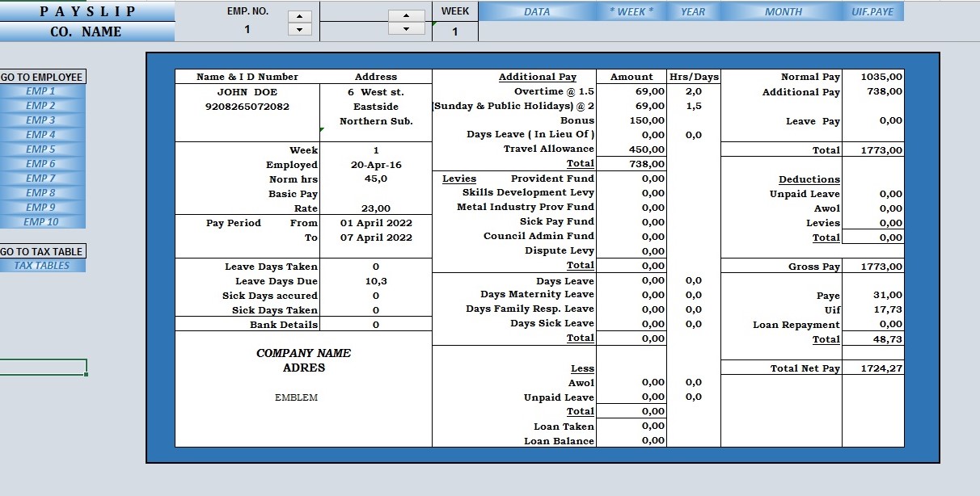The image size is (980, 496).
Task: Choose EMP 8 from the employee list
Action: [41, 193]
